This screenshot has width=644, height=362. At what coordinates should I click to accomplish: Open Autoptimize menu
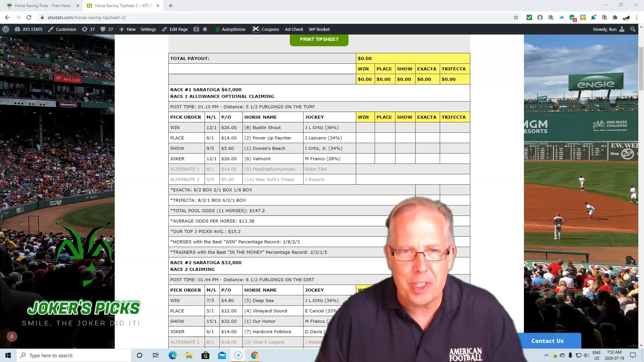[230, 29]
